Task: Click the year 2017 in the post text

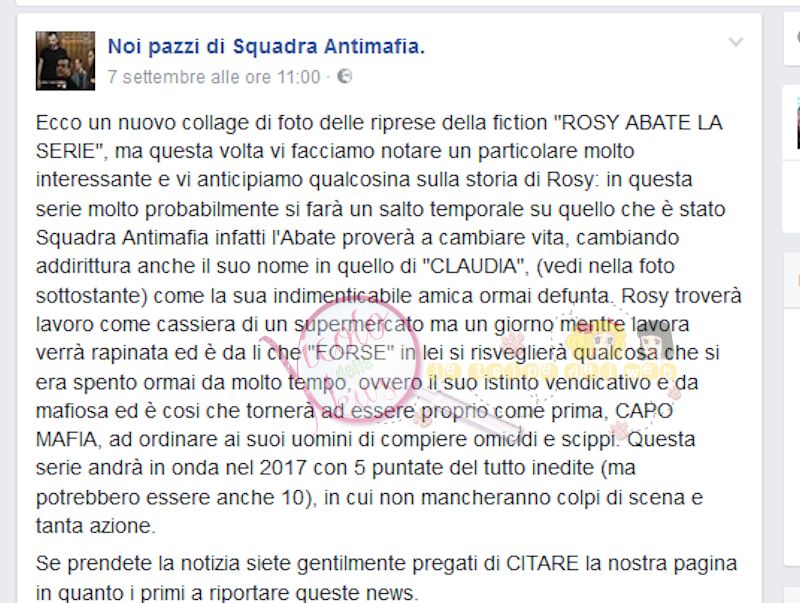Action: (x=283, y=468)
